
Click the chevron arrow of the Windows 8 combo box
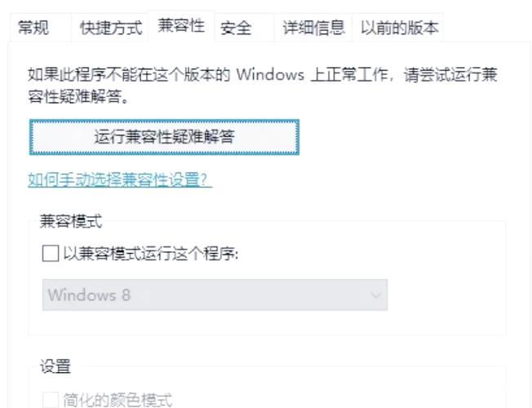point(376,295)
